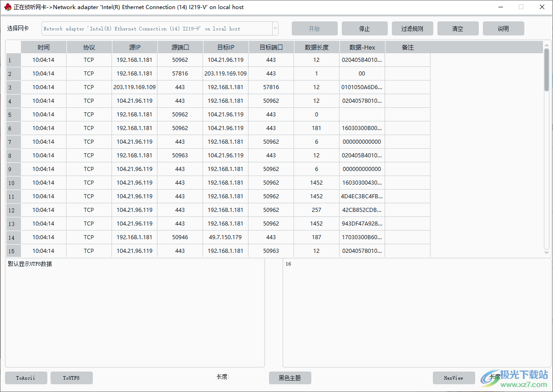This screenshot has height=392, width=553.
Task: Click the scrollbar up arrow of packet table
Action: click(547, 44)
